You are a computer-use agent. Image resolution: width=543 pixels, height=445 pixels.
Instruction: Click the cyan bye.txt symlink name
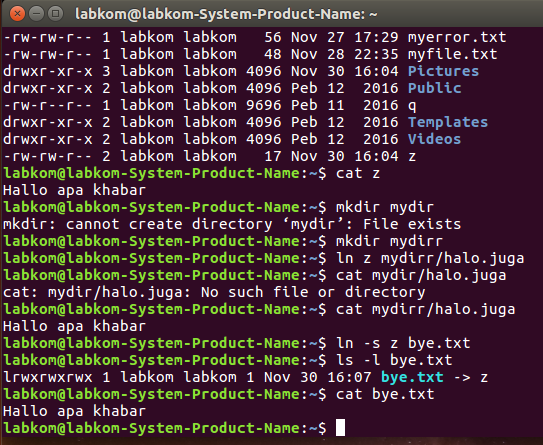[x=412, y=377]
